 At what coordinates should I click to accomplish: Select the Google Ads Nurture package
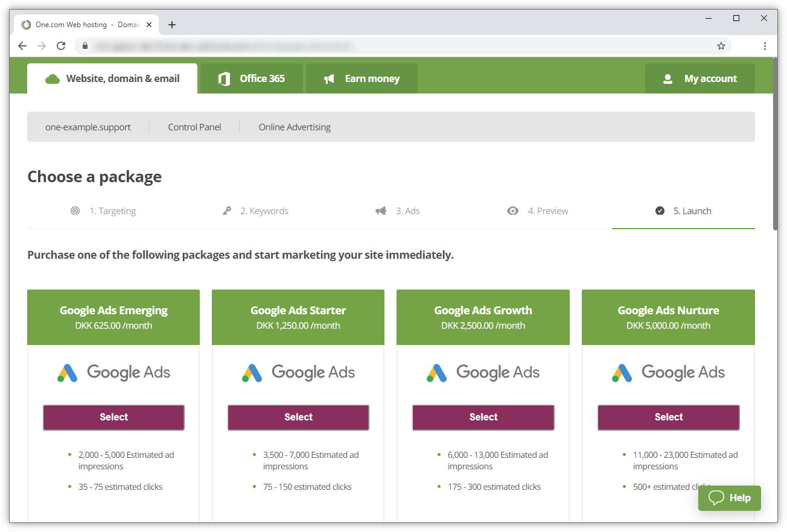pos(669,417)
